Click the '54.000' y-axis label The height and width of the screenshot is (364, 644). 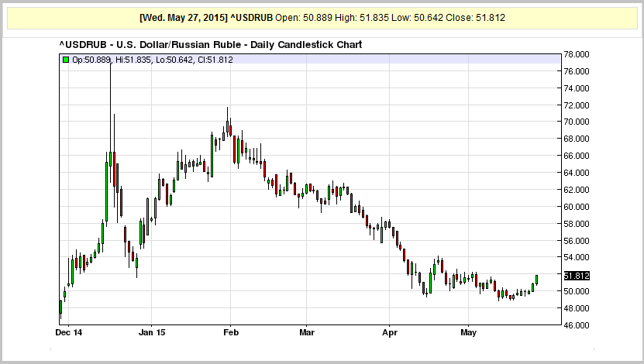pyautogui.click(x=577, y=257)
